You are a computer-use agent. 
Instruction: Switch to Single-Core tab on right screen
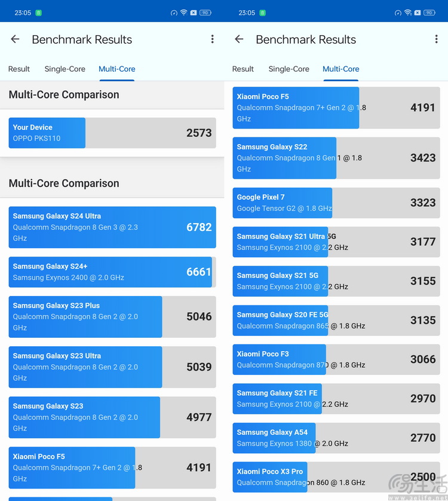289,69
